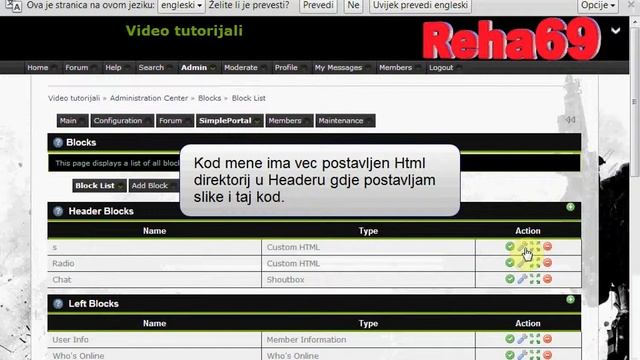This screenshot has width=640, height=360.
Task: Click 'Custom HTML' type in Radio row
Action: 293,263
